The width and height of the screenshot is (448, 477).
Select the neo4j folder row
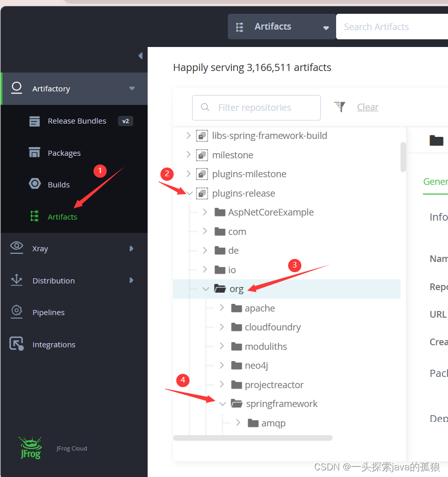287,365
